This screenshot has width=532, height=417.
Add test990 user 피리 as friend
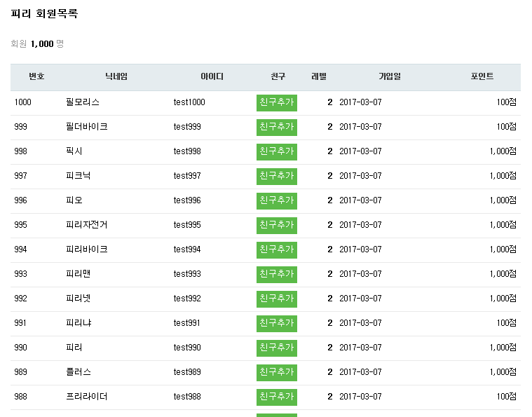point(276,348)
